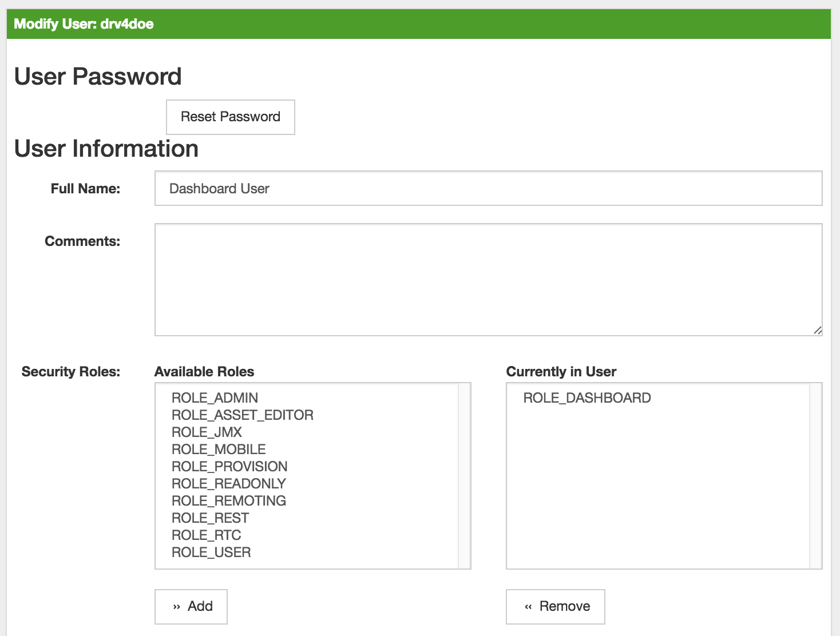
Task: Click the Comments textarea resize handle
Action: coord(817,329)
